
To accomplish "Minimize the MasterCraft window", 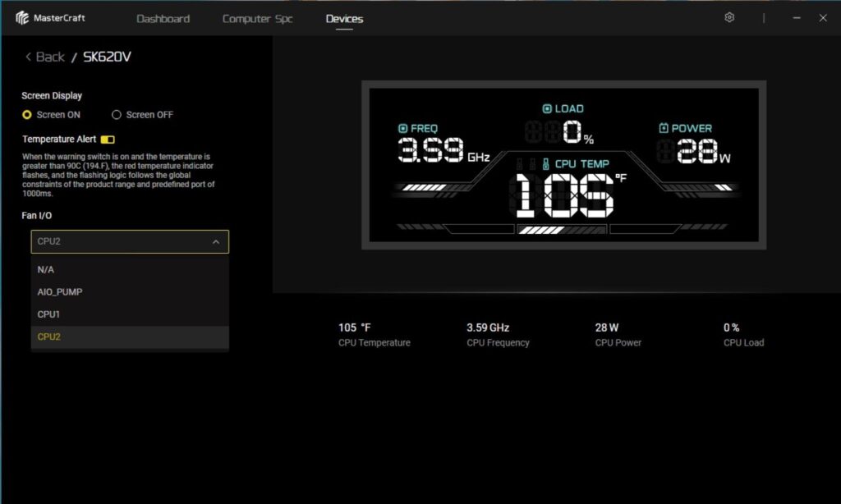I will point(797,18).
